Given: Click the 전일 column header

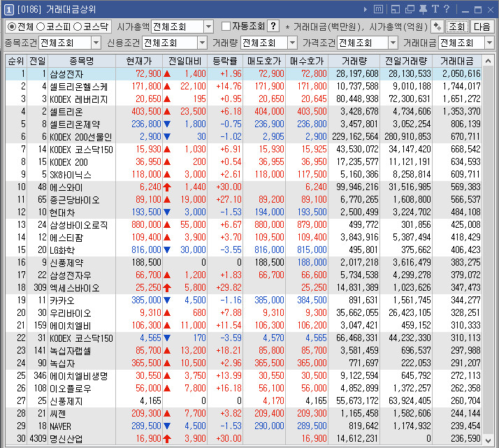Looking at the screenshot, I should point(38,61).
